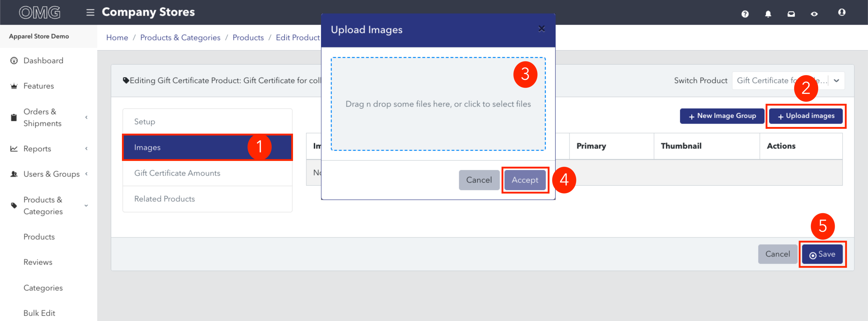868x321 pixels.
Task: Open Bulk Edit in sidebar
Action: (x=39, y=313)
